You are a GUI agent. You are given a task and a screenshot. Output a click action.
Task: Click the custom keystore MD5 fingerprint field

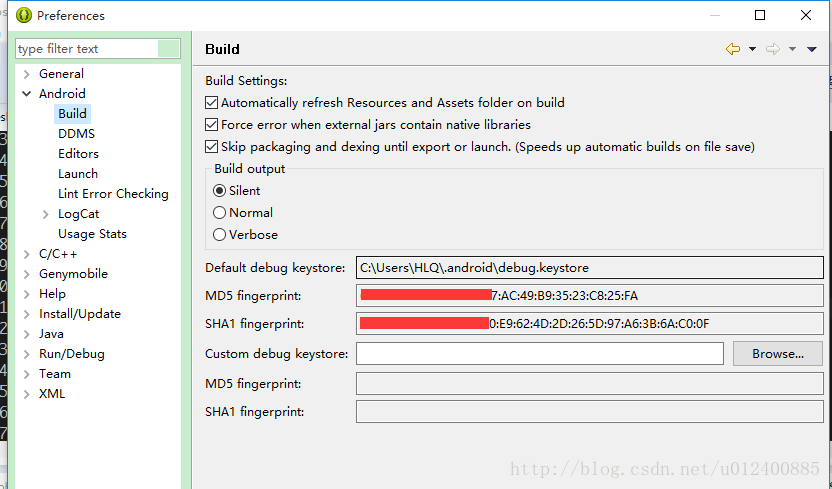(590, 383)
